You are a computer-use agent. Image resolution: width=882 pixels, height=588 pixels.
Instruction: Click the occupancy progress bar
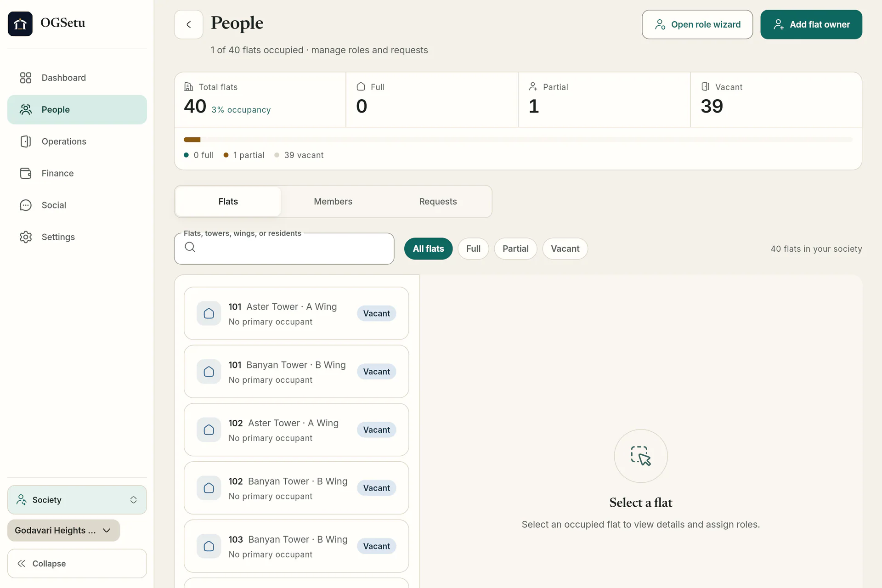click(x=518, y=140)
